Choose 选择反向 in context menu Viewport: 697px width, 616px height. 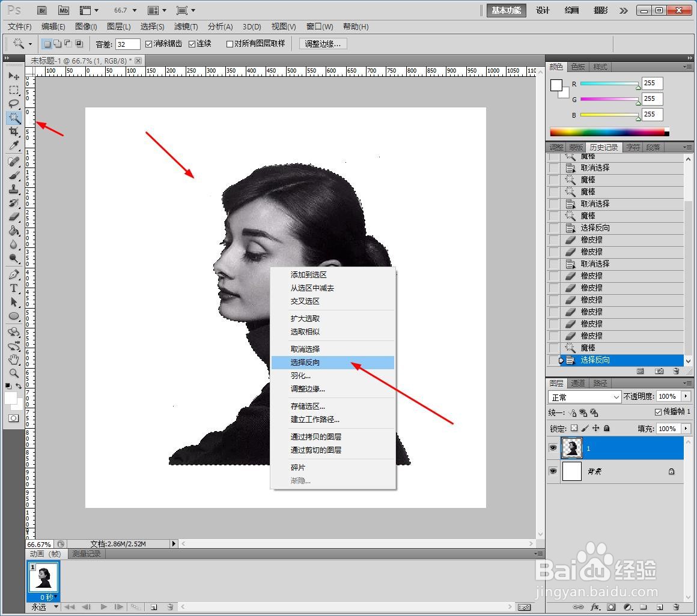332,363
